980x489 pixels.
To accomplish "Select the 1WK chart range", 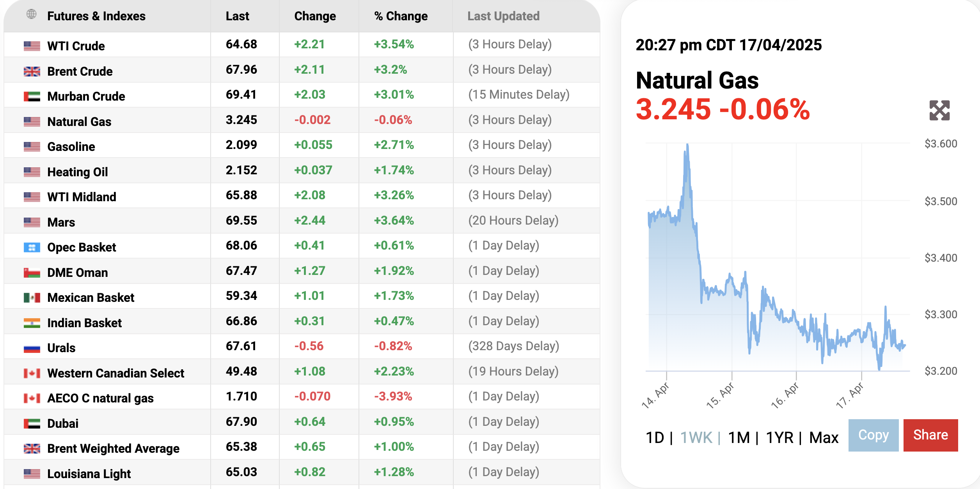I will [x=696, y=438].
